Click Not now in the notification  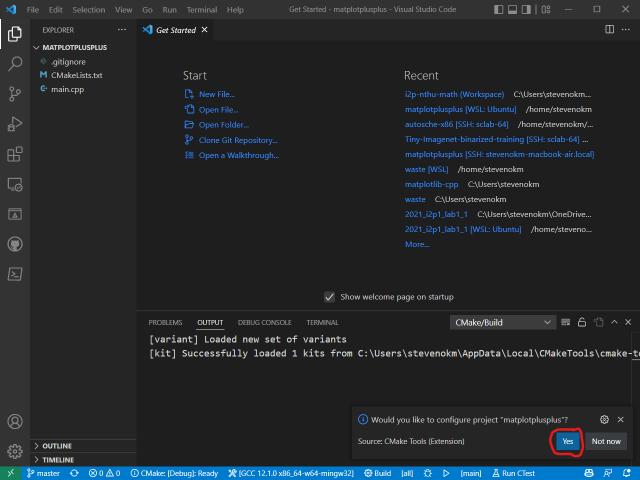606,441
